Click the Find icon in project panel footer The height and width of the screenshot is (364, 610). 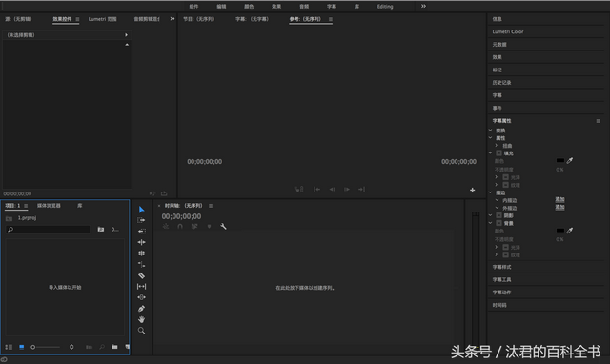[x=102, y=347]
